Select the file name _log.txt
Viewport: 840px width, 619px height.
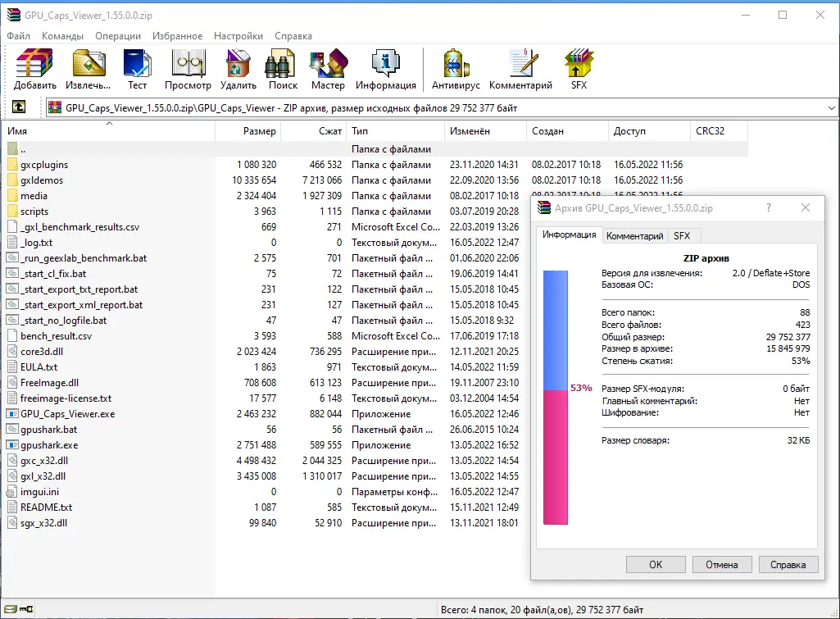click(x=36, y=242)
